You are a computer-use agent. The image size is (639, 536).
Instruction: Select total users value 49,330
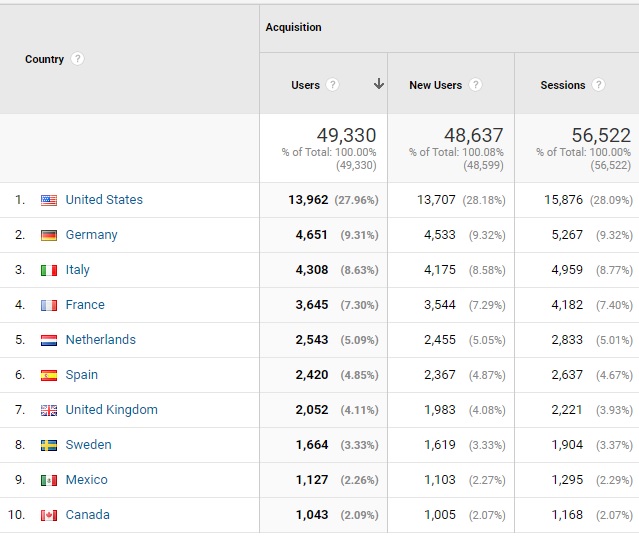pos(346,135)
